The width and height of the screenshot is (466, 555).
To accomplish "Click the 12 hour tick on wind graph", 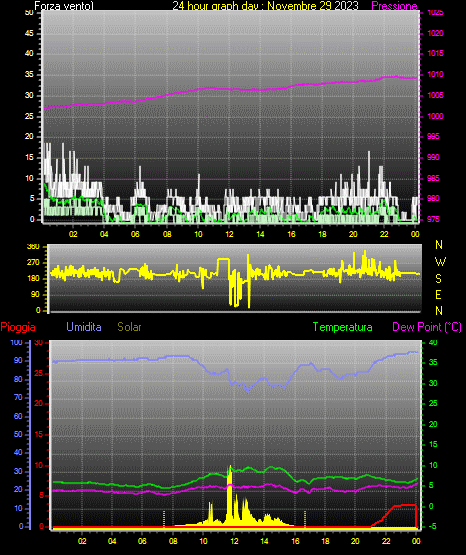I will click(x=229, y=234).
